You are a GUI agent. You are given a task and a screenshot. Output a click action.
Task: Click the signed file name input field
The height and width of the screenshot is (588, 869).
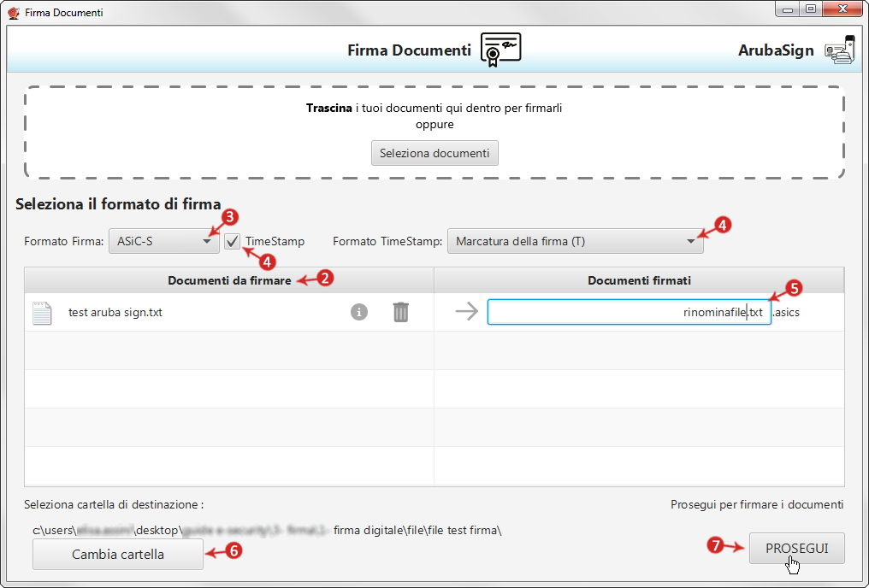[629, 312]
